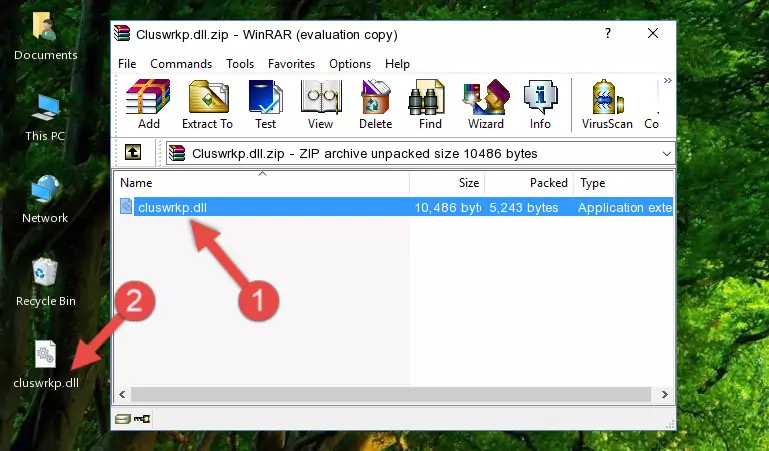Expand hidden toolbar items chevron

(667, 81)
